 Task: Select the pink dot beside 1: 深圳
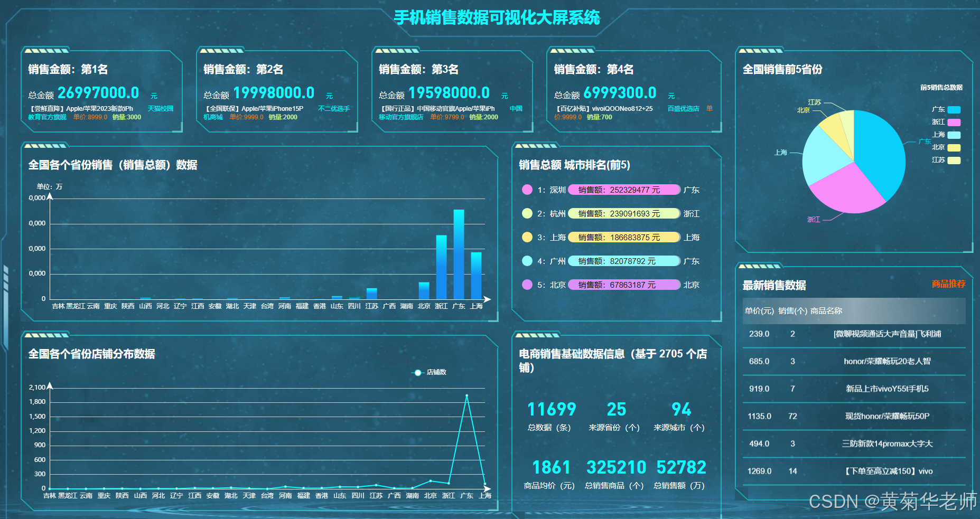pyautogui.click(x=527, y=190)
